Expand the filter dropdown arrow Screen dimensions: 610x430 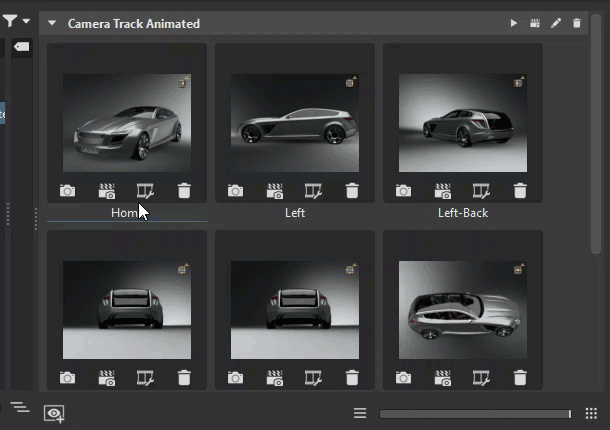pyautogui.click(x=26, y=21)
